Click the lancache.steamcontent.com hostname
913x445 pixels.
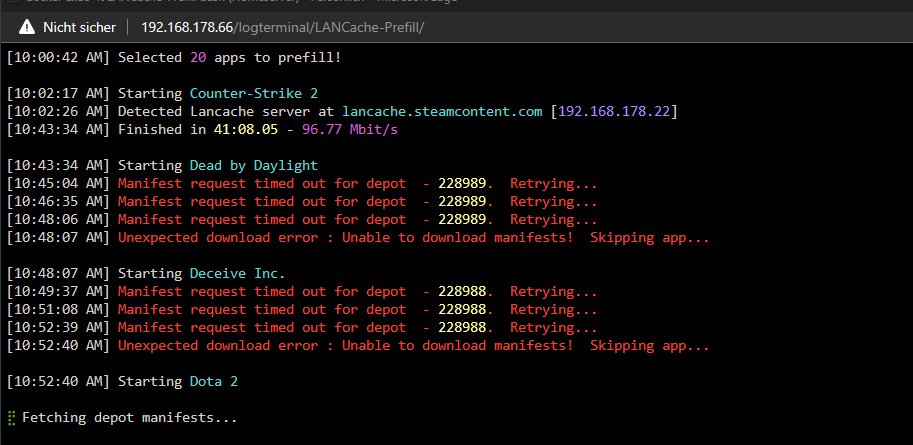442,111
